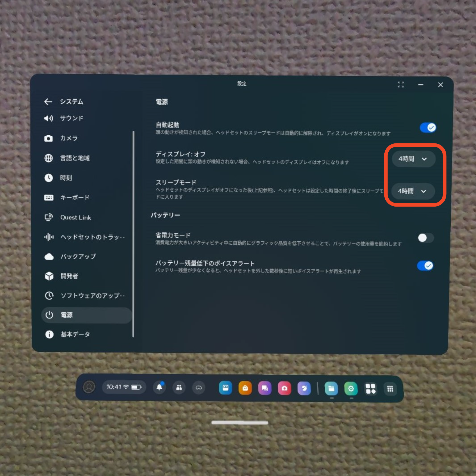Viewport: 476px width, 476px height.
Task: Click the sidebar vertical scrollbar
Action: pyautogui.click(x=133, y=234)
